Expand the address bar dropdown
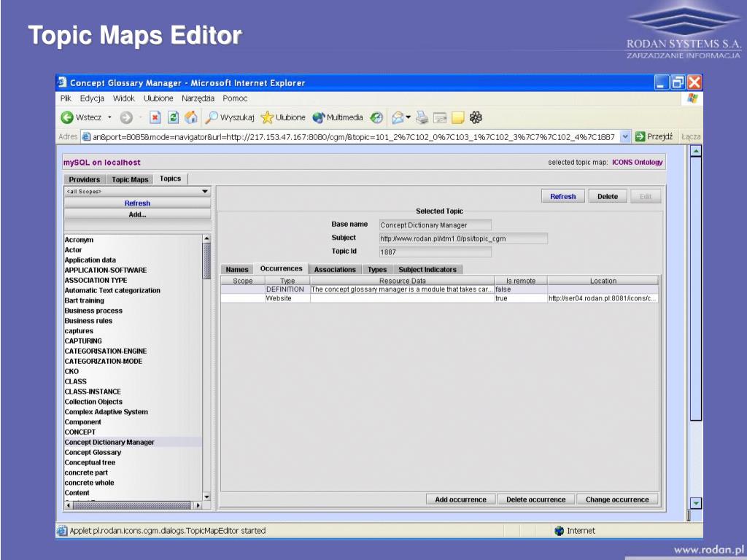The width and height of the screenshot is (747, 560). pos(625,136)
